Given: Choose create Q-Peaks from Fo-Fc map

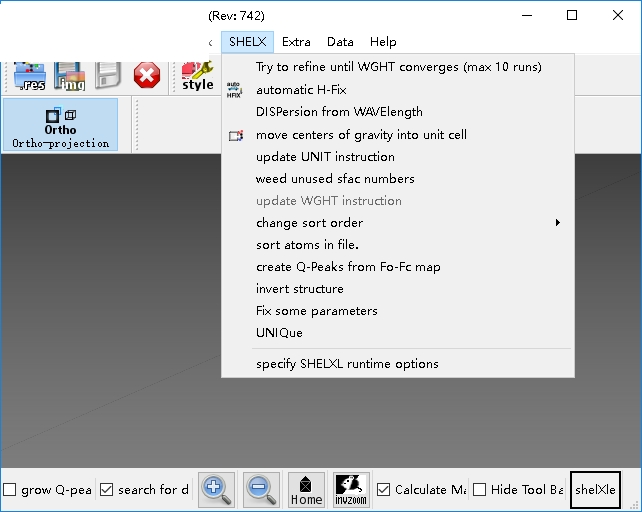Looking at the screenshot, I should [x=398, y=267].
